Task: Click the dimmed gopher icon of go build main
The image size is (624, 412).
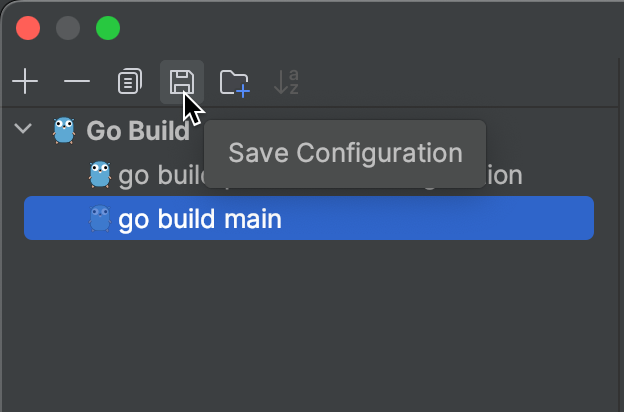Action: 99,218
